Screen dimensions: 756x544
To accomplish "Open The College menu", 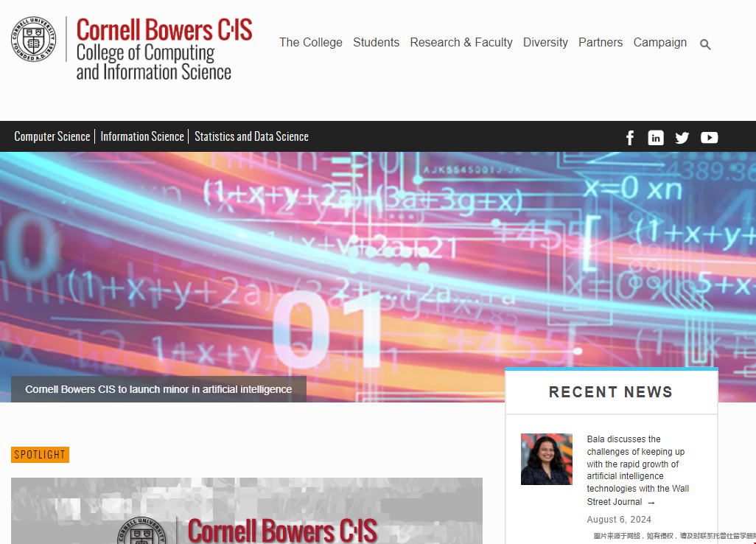I will click(x=310, y=43).
